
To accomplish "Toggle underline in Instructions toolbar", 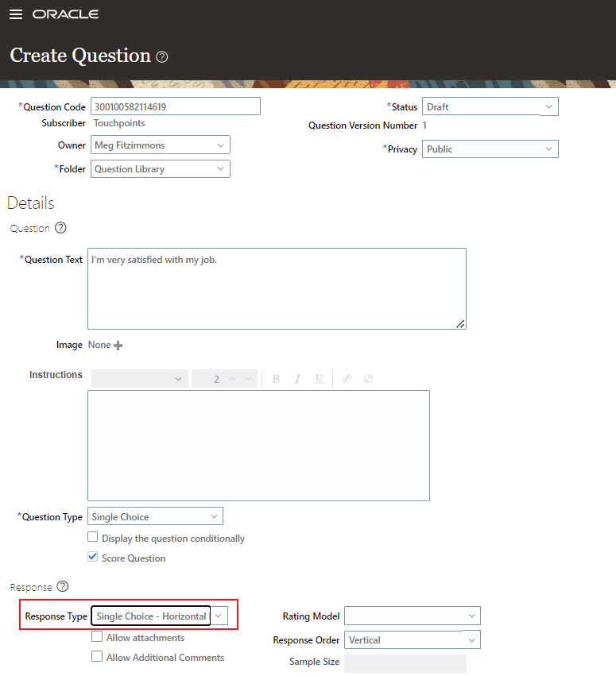I will coord(319,379).
